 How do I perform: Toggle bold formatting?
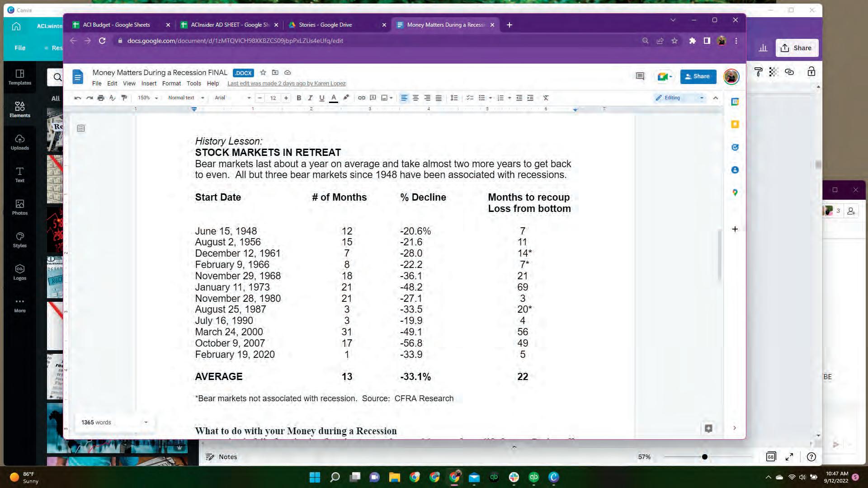pyautogui.click(x=298, y=98)
